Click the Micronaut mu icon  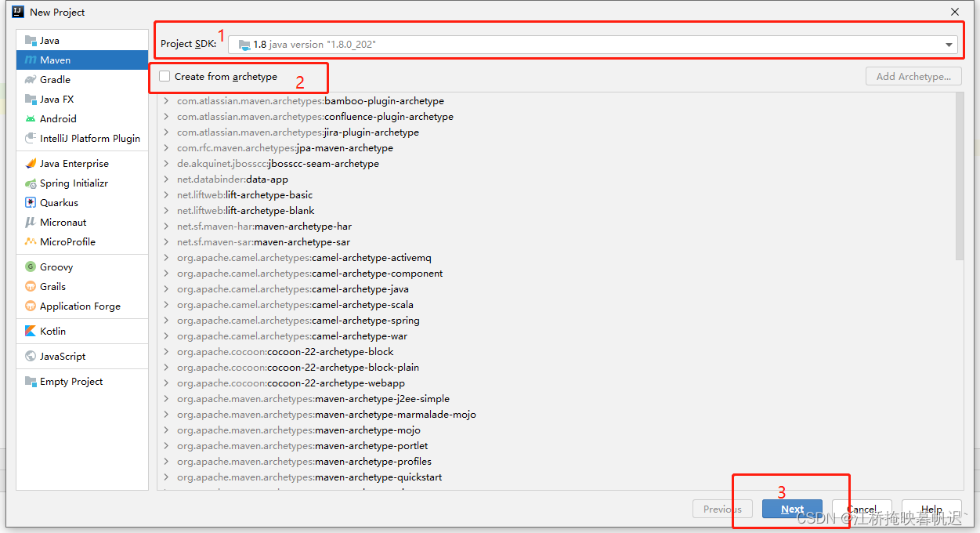[x=31, y=223]
